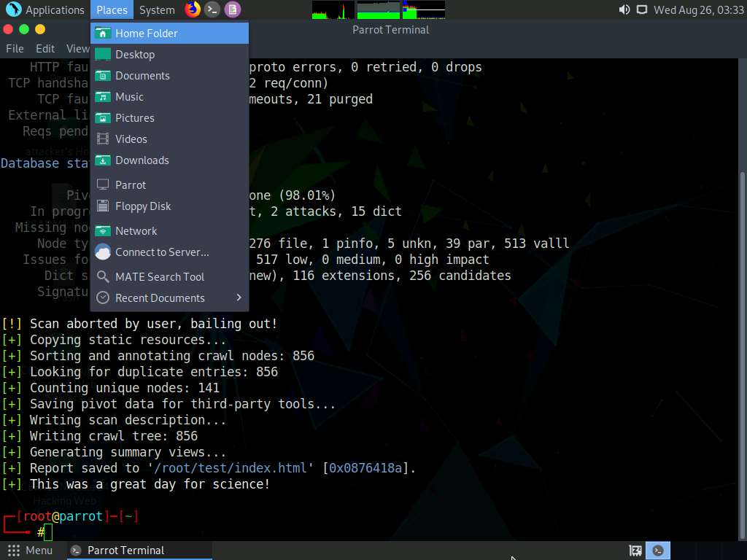The image size is (747, 560).
Task: Click the Documents folder icon
Action: pyautogui.click(x=102, y=76)
